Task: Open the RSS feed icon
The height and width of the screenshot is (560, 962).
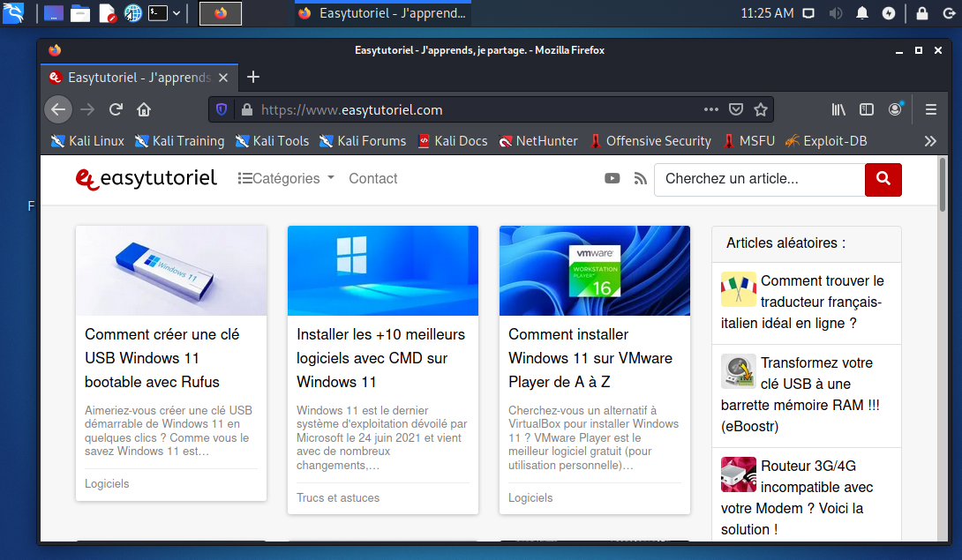Action: [640, 178]
